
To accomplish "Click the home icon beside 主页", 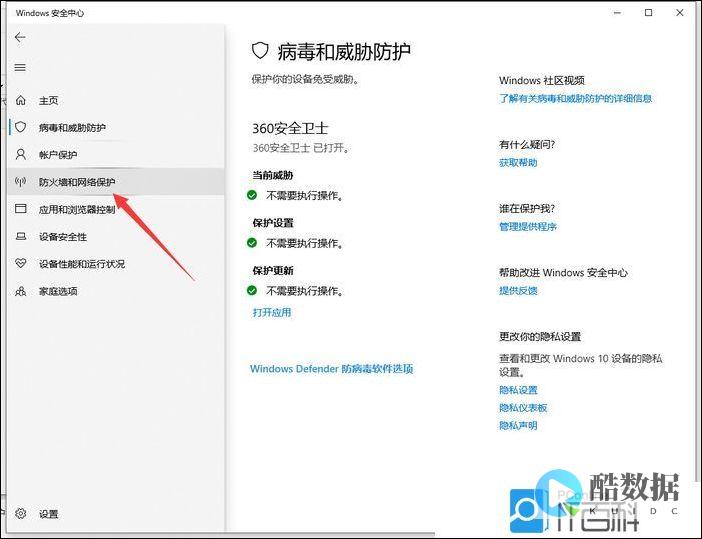I will pos(21,100).
